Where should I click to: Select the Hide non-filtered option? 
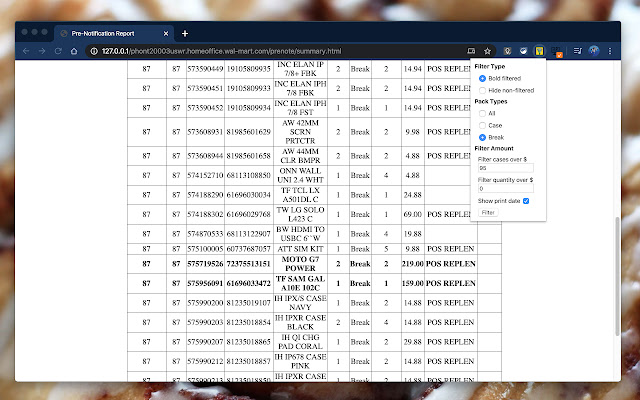[482, 90]
